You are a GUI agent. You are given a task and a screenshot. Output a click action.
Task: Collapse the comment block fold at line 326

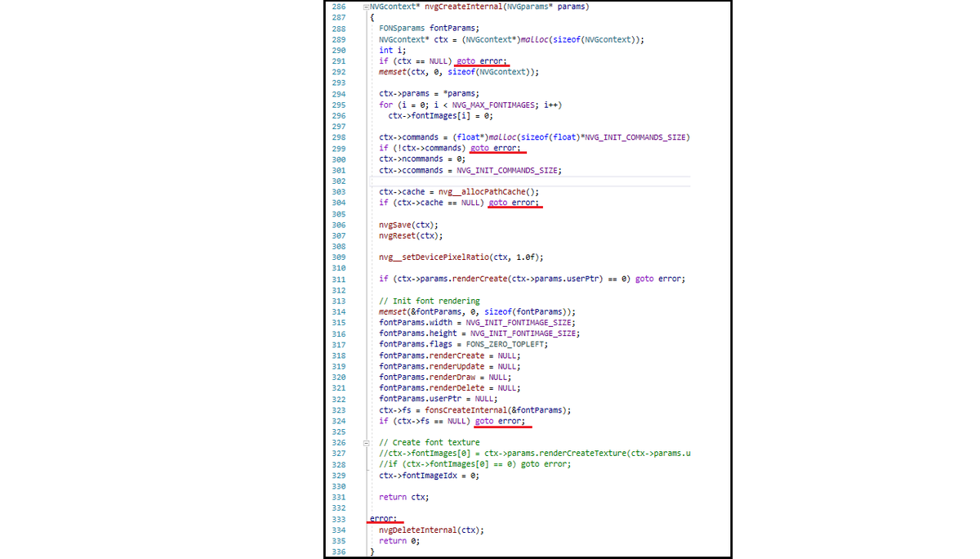(366, 442)
